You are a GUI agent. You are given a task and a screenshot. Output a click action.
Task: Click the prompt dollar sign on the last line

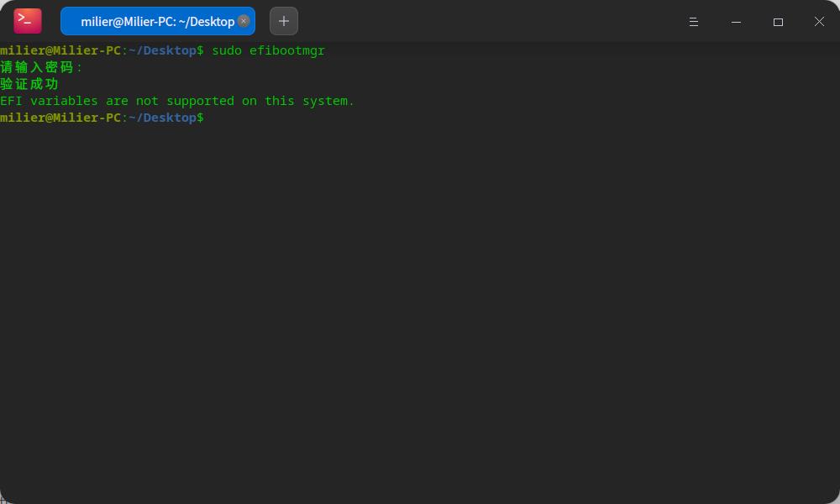199,118
